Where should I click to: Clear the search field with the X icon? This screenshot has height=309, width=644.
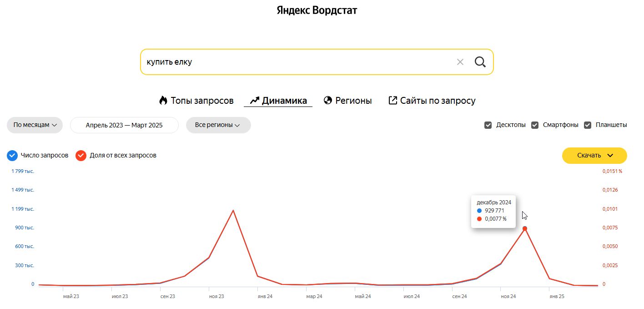pyautogui.click(x=460, y=62)
